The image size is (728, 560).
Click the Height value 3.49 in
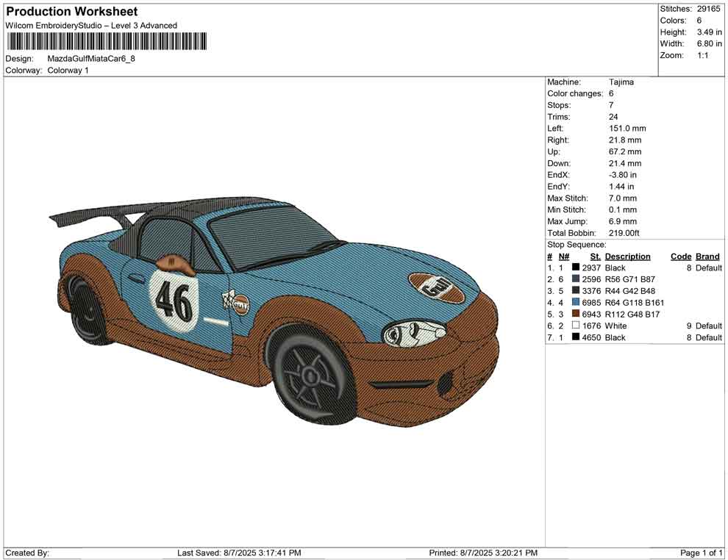coord(709,32)
